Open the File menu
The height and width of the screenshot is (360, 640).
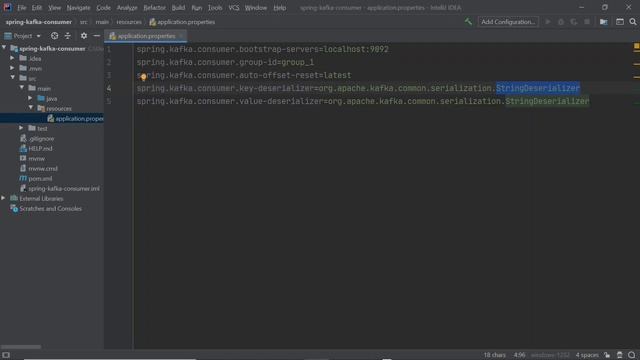coord(21,8)
